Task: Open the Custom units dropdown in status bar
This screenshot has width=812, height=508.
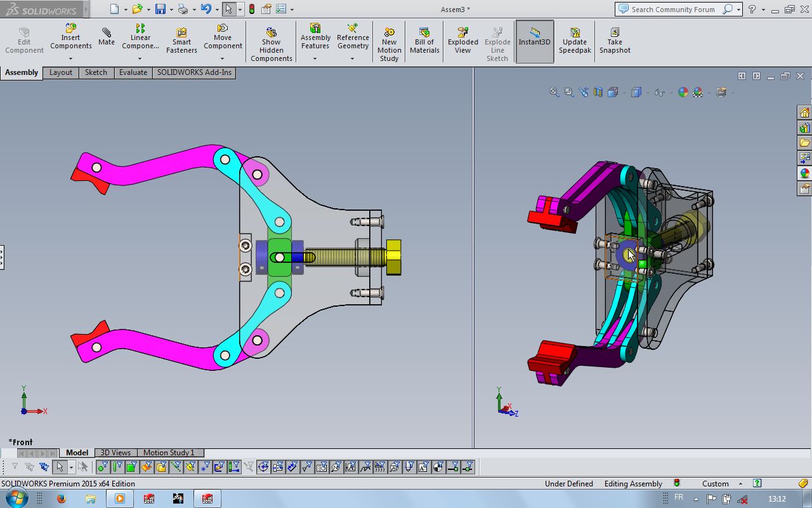Action: tap(740, 484)
